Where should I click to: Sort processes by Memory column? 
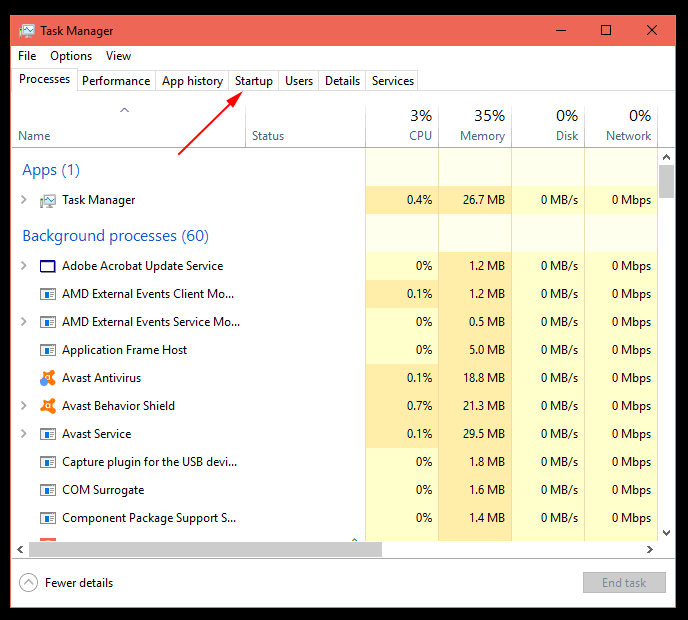(x=475, y=126)
